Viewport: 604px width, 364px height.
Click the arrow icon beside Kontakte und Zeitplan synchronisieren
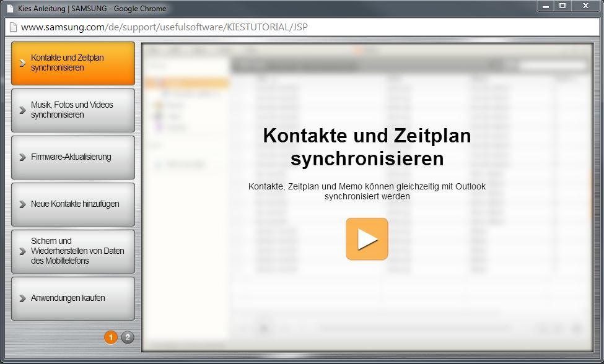point(22,63)
